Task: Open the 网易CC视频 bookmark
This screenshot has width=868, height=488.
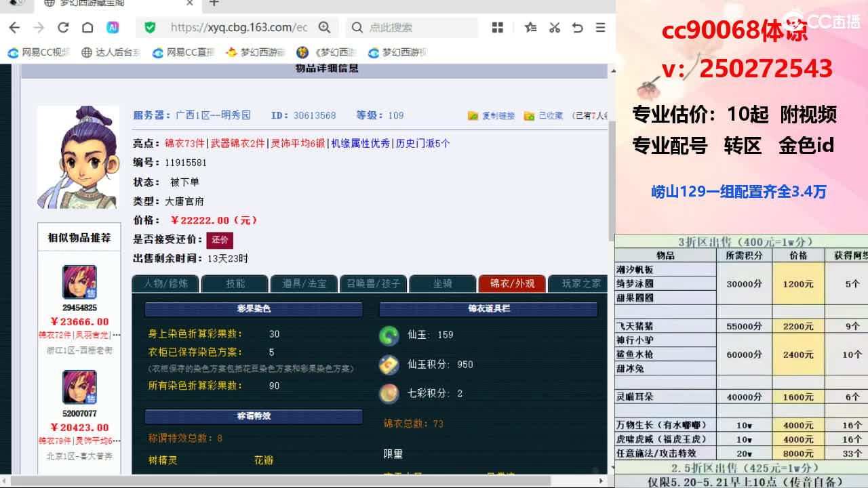Action: (x=39, y=52)
